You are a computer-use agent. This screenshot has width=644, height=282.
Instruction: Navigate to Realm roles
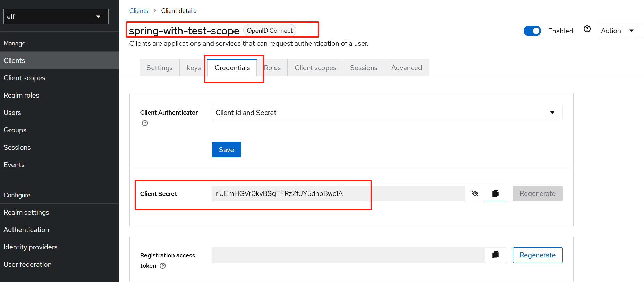coord(59,95)
